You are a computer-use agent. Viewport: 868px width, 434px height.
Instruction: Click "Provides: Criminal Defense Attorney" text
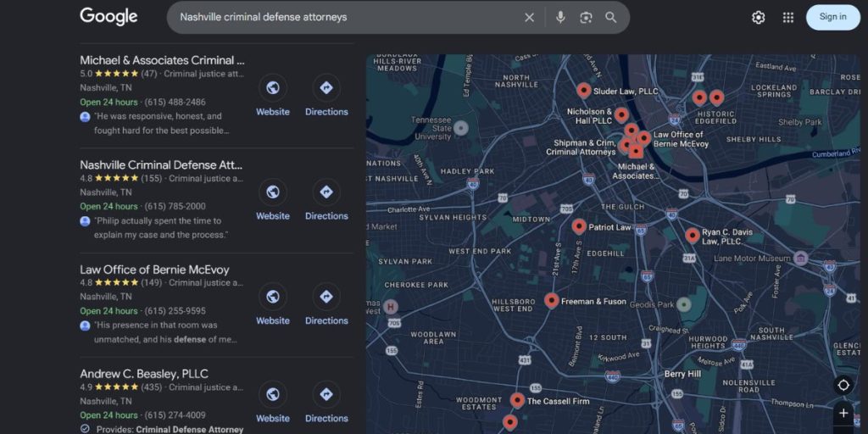[170, 430]
